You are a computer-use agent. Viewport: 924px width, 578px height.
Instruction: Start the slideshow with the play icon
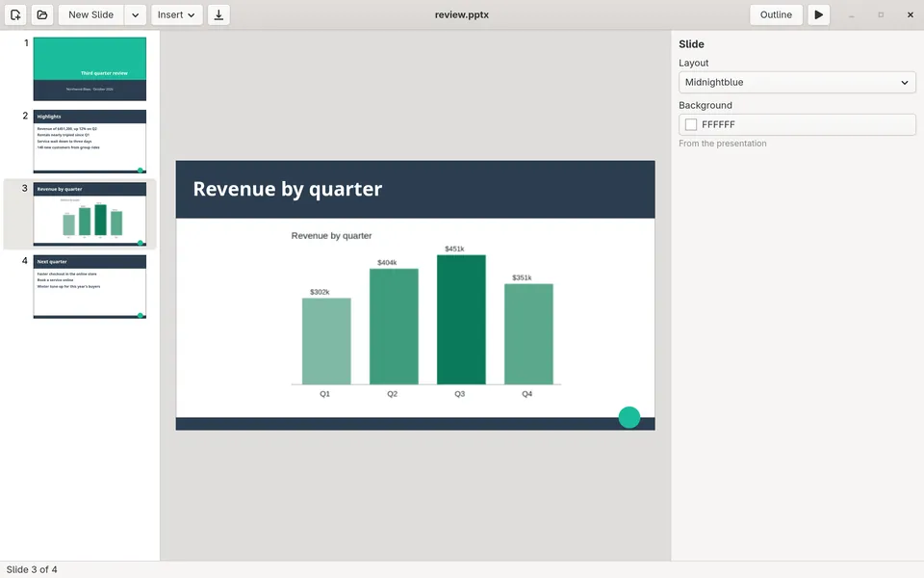[x=818, y=14]
